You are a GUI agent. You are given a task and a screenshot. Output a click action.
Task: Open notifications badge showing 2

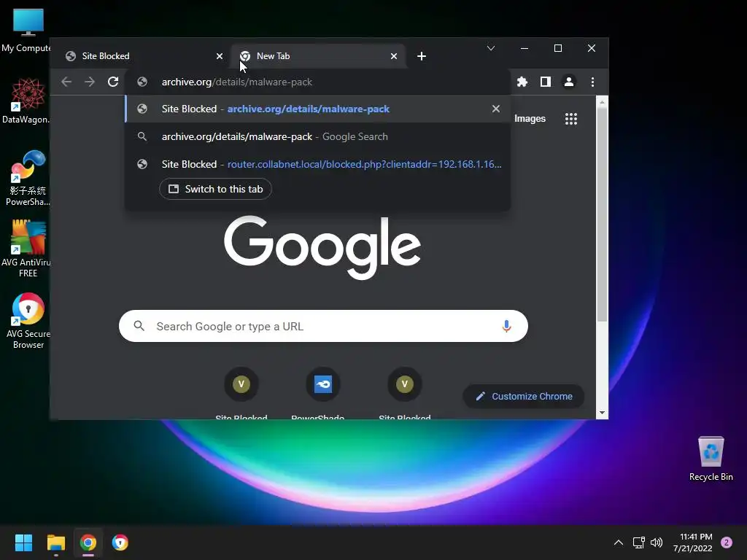point(727,542)
